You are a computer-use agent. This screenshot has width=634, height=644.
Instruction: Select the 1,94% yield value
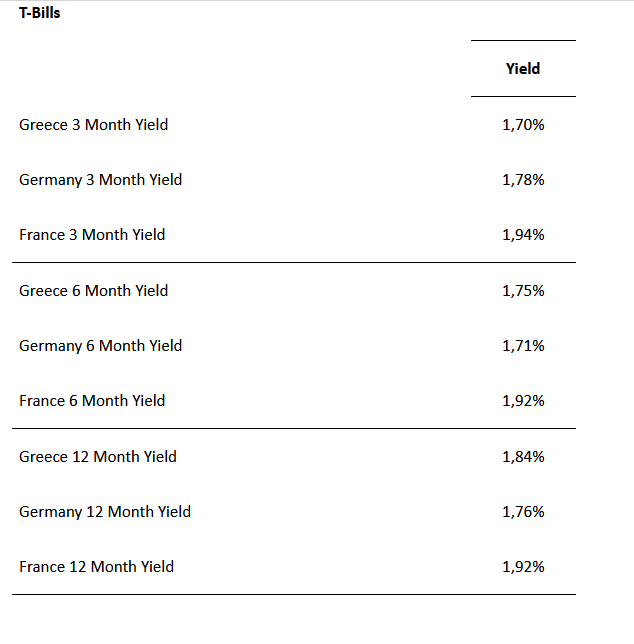tap(523, 235)
